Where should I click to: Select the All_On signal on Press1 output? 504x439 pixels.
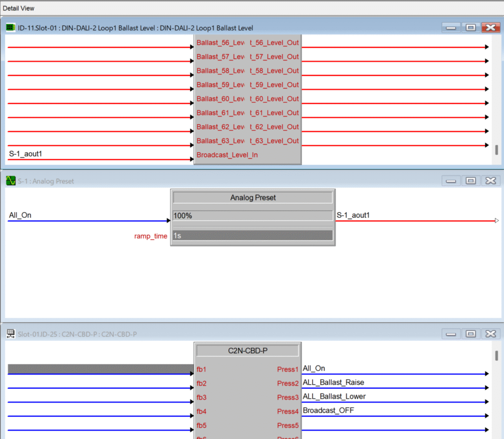coord(314,369)
